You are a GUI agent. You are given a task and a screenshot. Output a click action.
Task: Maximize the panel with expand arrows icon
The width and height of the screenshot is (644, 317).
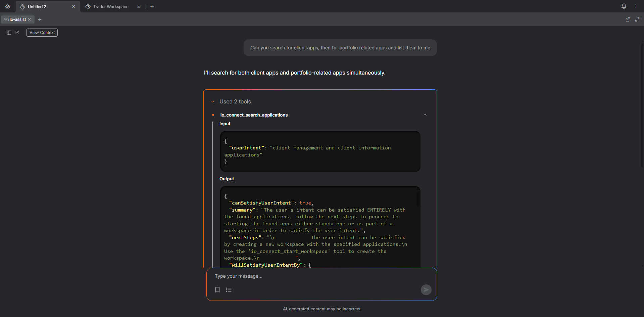point(637,19)
